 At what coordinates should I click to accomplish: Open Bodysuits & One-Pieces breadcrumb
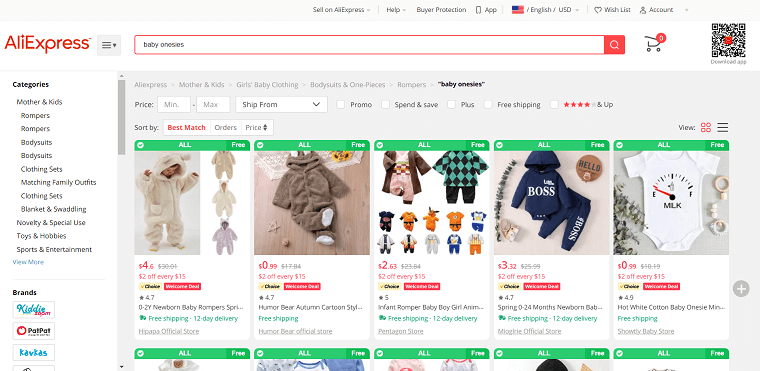point(348,84)
